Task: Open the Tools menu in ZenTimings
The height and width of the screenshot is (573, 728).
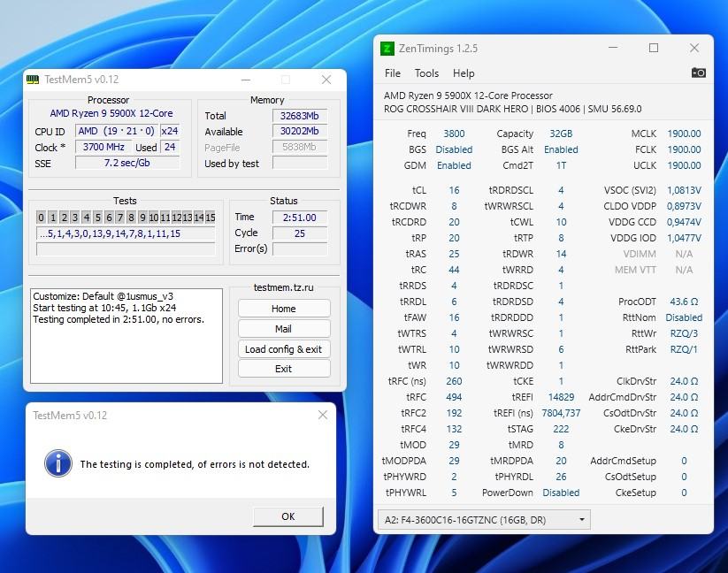Action: [426, 73]
